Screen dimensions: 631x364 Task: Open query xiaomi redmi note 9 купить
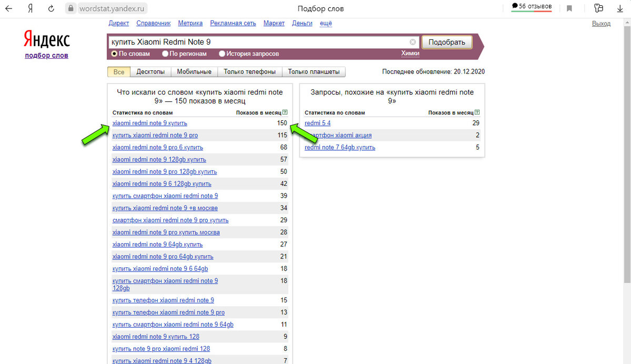tap(150, 123)
